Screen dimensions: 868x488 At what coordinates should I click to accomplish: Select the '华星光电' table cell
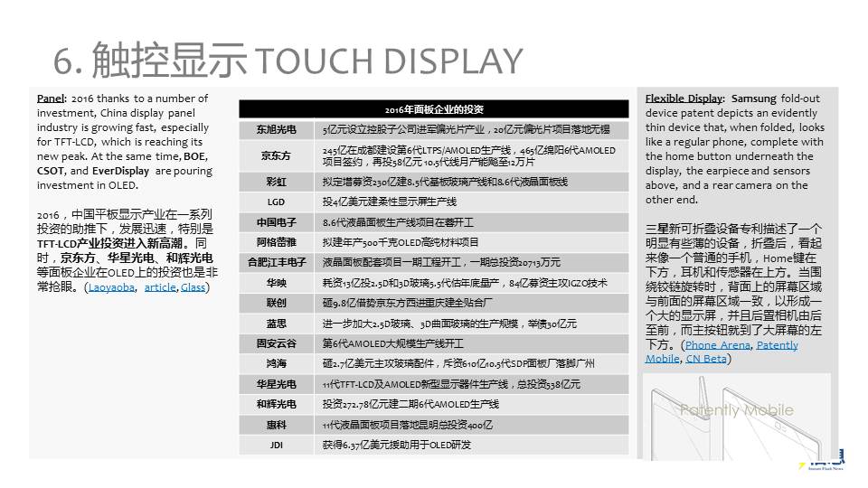[277, 384]
